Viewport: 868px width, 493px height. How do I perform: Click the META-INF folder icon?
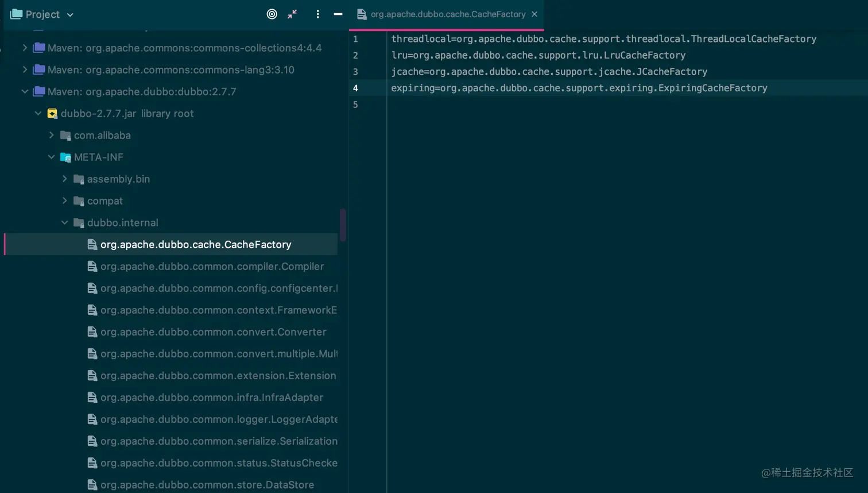[x=65, y=157]
